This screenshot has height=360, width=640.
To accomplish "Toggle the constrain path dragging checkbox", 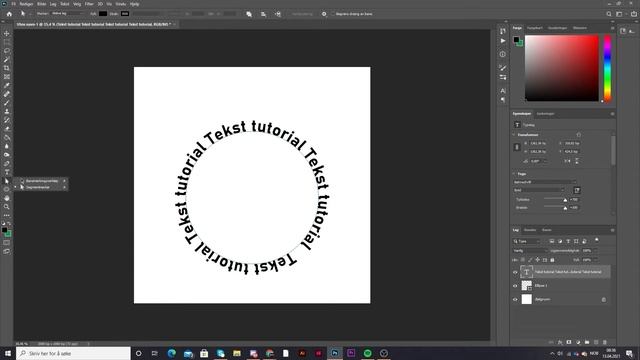I will point(333,14).
